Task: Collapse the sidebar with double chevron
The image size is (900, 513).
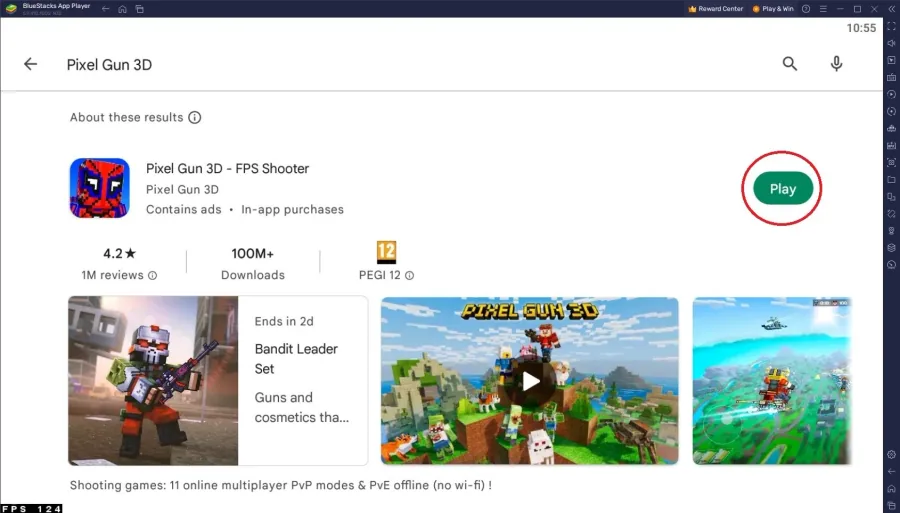Action: click(x=891, y=9)
